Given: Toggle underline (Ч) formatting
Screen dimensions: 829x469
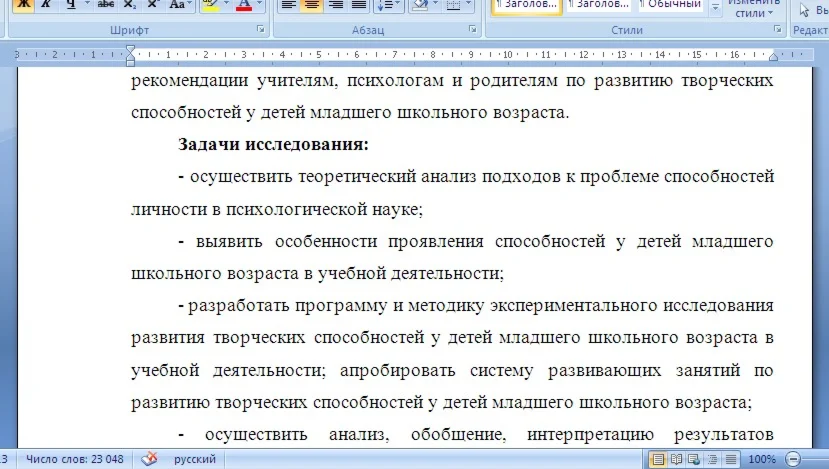Looking at the screenshot, I should click(71, 5).
